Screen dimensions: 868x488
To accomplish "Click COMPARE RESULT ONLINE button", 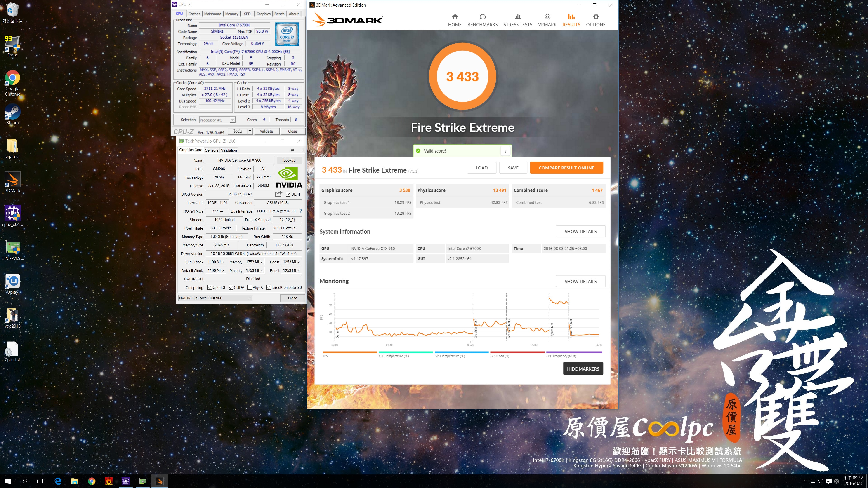I will click(x=566, y=168).
